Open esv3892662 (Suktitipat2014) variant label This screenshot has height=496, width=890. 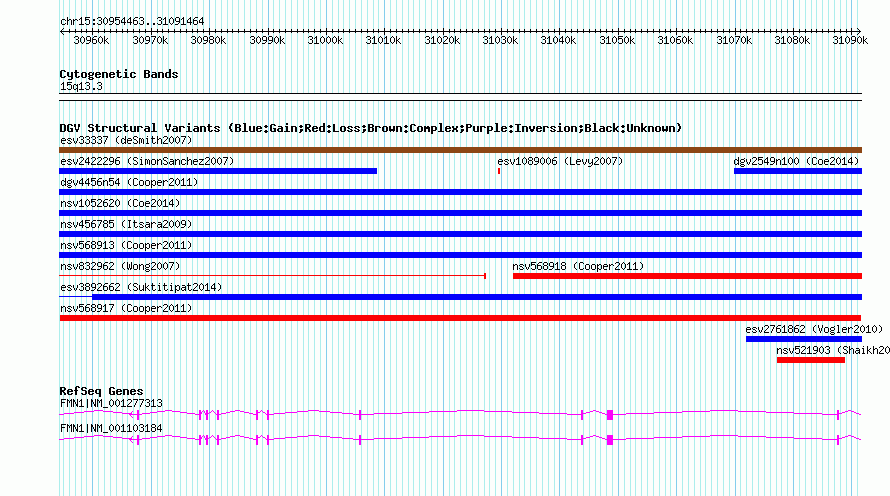click(x=141, y=287)
